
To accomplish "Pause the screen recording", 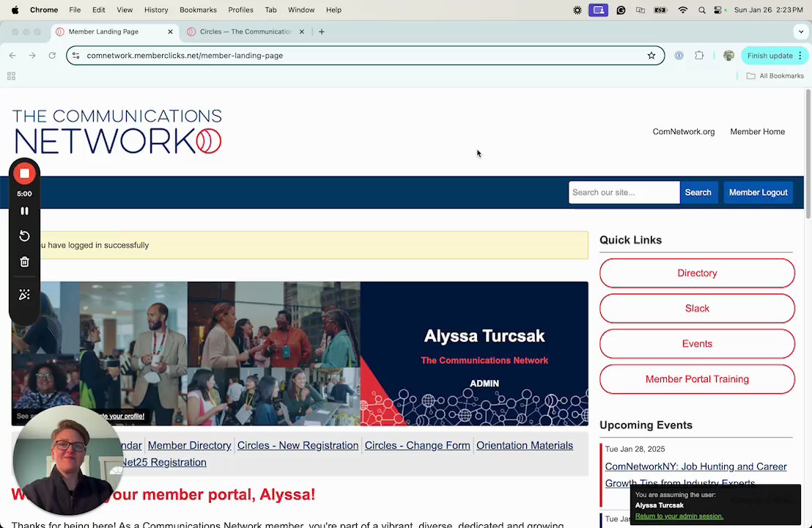I will click(x=24, y=211).
